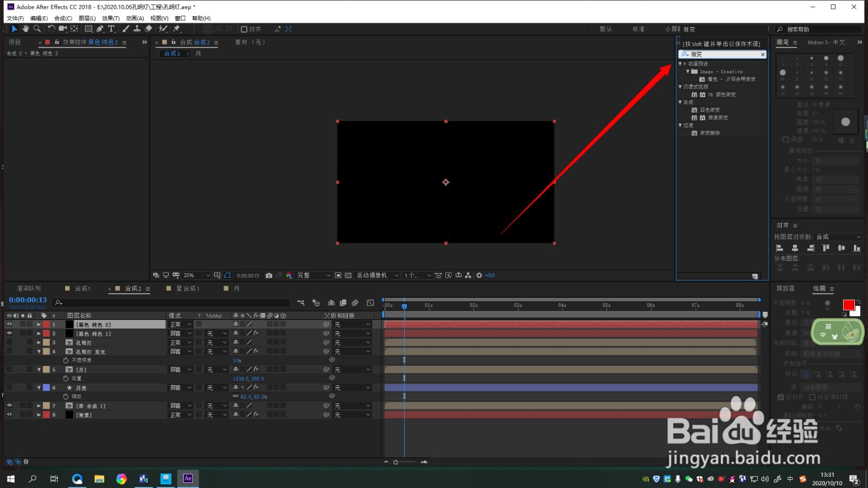
Task: Toggle shy layers hide icon in timeline
Action: coord(331,303)
